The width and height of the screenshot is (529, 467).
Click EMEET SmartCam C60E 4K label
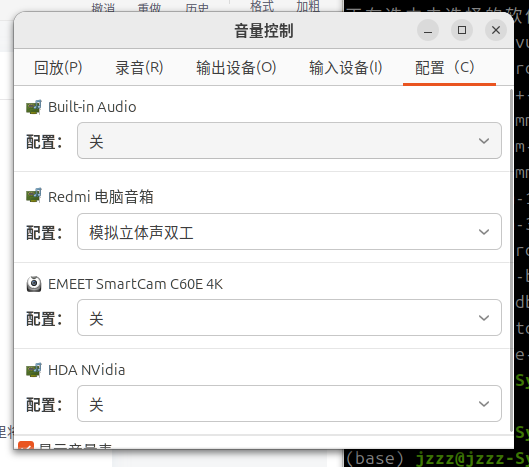pos(135,284)
